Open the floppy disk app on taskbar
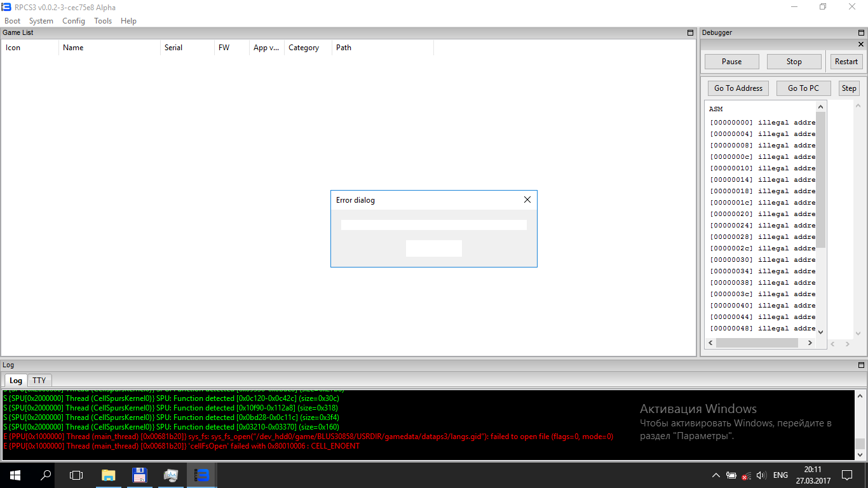The width and height of the screenshot is (868, 488). coord(140,475)
